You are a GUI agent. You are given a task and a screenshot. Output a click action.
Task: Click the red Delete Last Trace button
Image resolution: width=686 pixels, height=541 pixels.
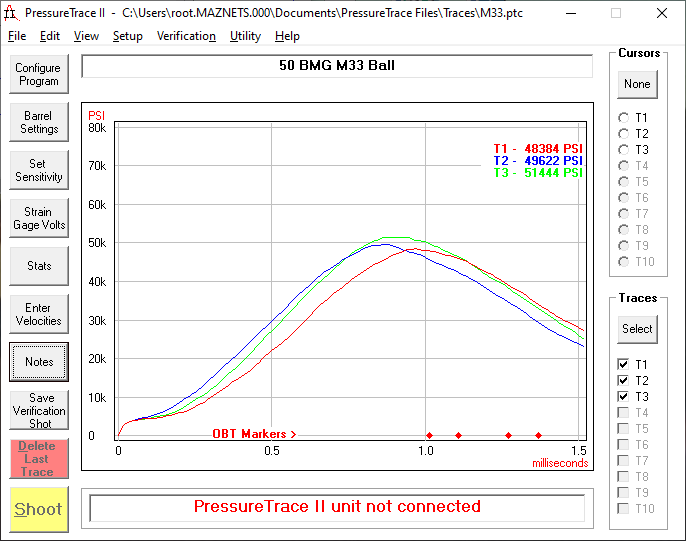[x=39, y=459]
